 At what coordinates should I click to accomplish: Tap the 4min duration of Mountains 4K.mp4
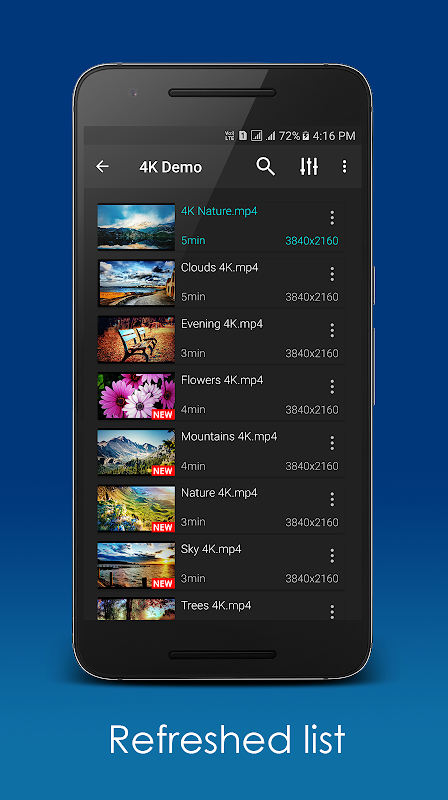click(x=193, y=466)
